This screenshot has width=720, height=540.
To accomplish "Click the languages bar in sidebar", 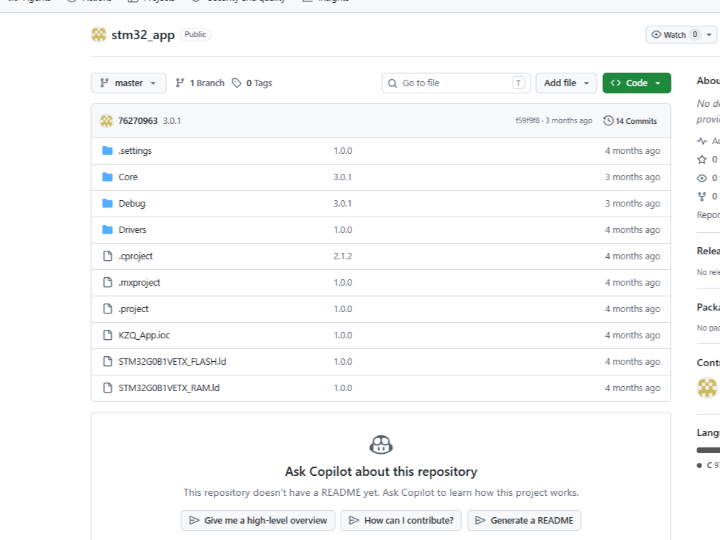I will tap(708, 450).
